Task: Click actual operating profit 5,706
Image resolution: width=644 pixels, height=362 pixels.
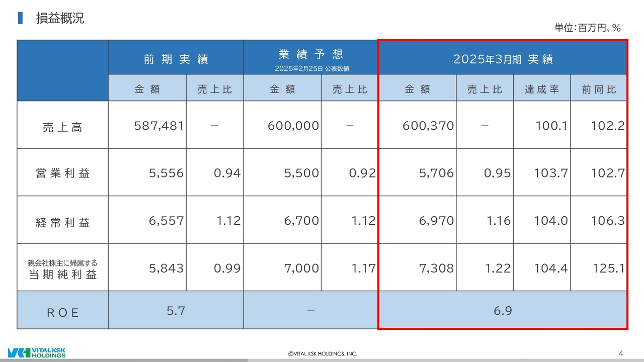Action: 437,173
